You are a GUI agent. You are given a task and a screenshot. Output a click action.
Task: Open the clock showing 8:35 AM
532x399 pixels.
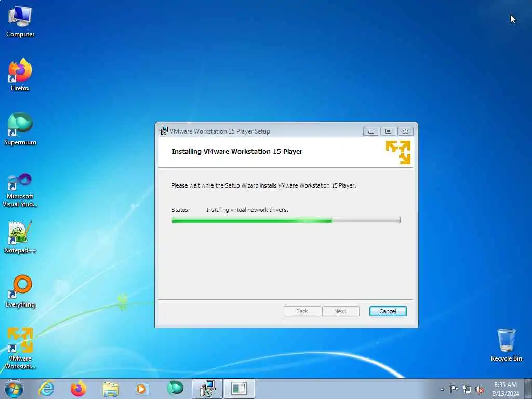505,389
